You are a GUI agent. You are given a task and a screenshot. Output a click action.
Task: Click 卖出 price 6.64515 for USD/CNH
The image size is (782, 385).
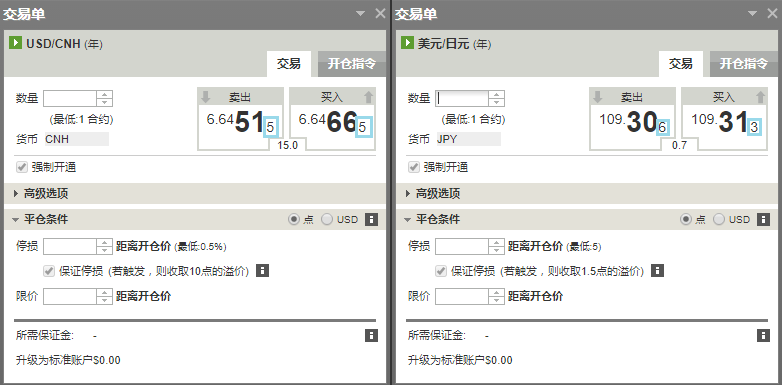(241, 119)
